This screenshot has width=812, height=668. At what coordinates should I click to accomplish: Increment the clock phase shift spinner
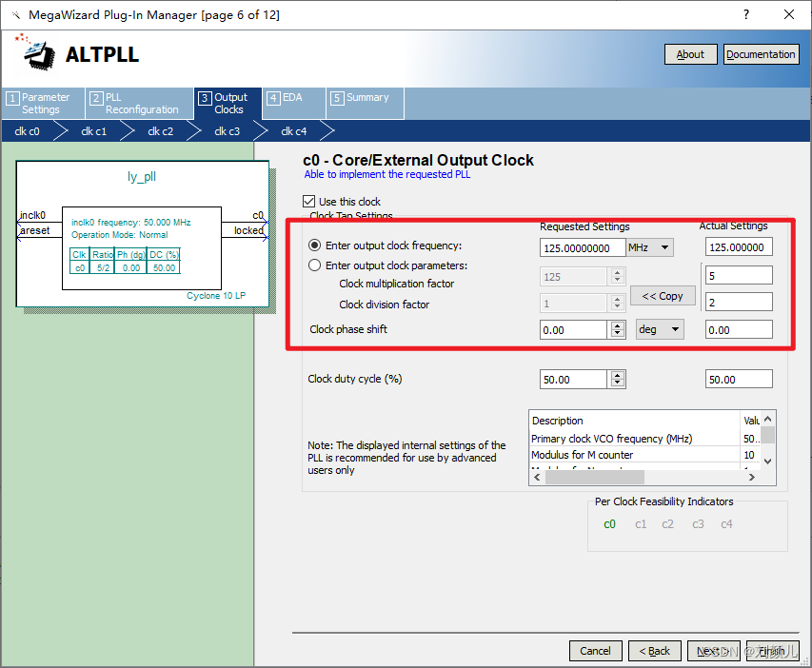coord(618,325)
